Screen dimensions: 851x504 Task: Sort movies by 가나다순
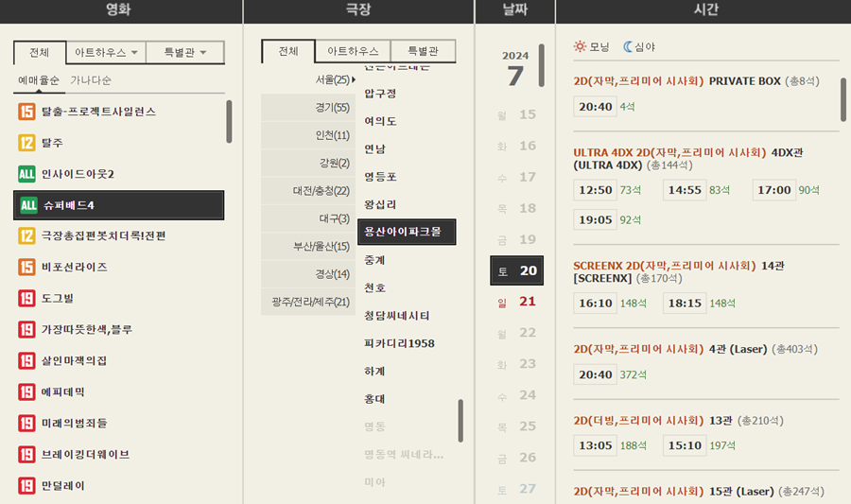(x=91, y=80)
